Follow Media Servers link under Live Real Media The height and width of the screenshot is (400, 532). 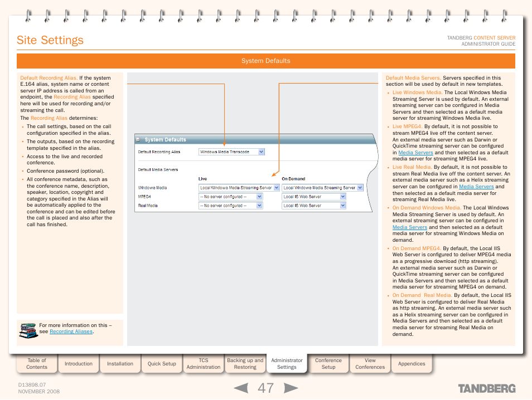coord(476,187)
